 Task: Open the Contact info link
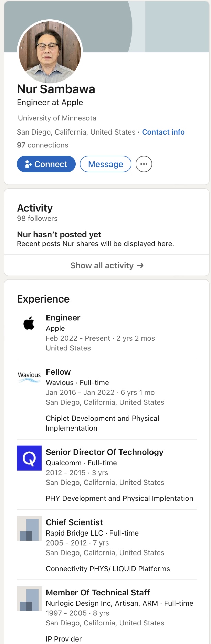pos(163,132)
